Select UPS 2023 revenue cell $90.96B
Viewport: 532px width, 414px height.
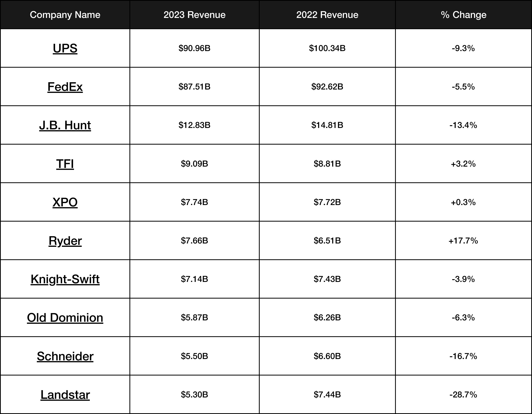194,48
